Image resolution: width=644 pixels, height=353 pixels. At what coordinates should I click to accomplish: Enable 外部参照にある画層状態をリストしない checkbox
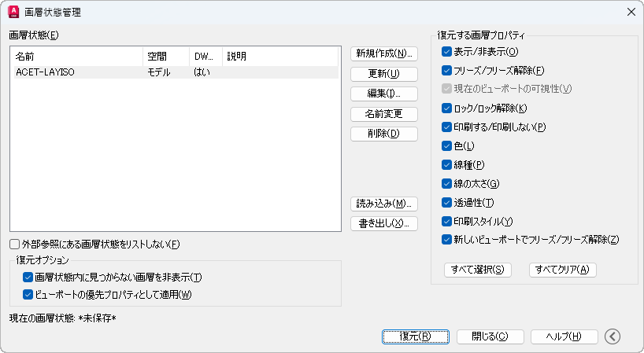coord(15,244)
